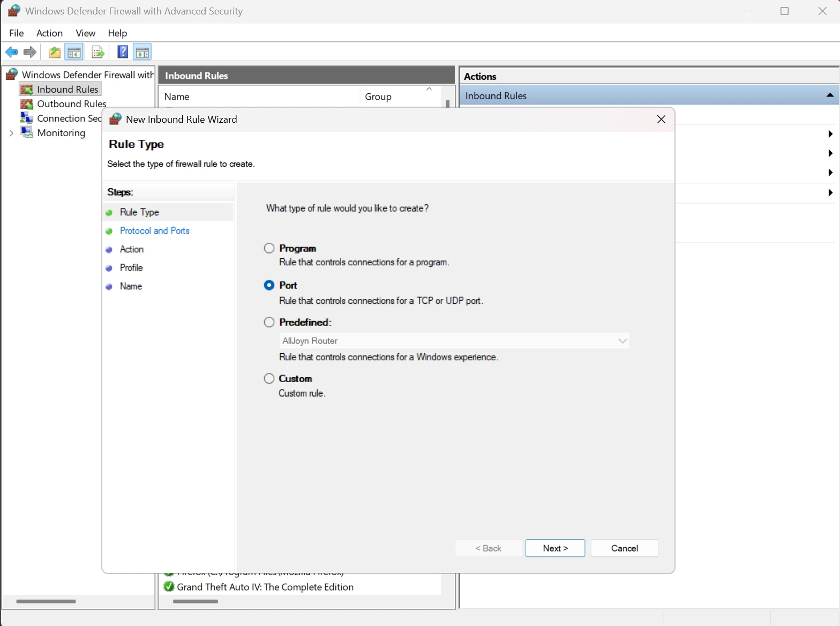Click the Up One Level folder icon
The height and width of the screenshot is (626, 840).
point(55,52)
